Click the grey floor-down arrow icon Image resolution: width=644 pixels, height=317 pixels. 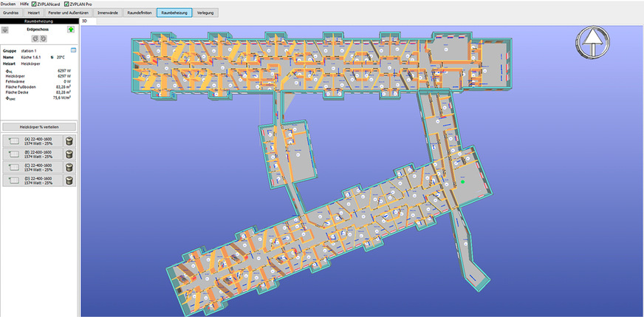pyautogui.click(x=5, y=30)
